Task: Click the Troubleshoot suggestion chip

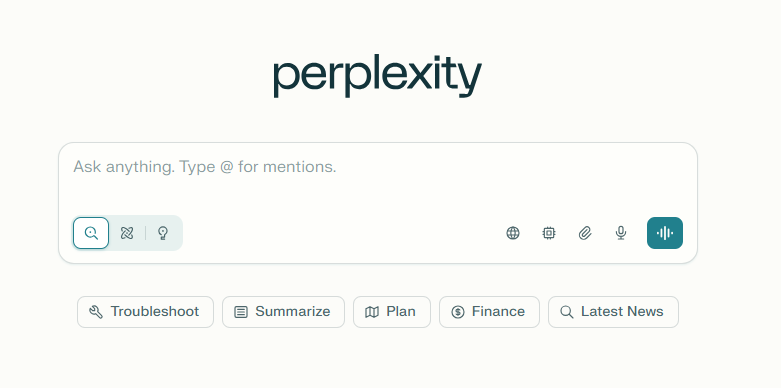Action: tap(145, 312)
